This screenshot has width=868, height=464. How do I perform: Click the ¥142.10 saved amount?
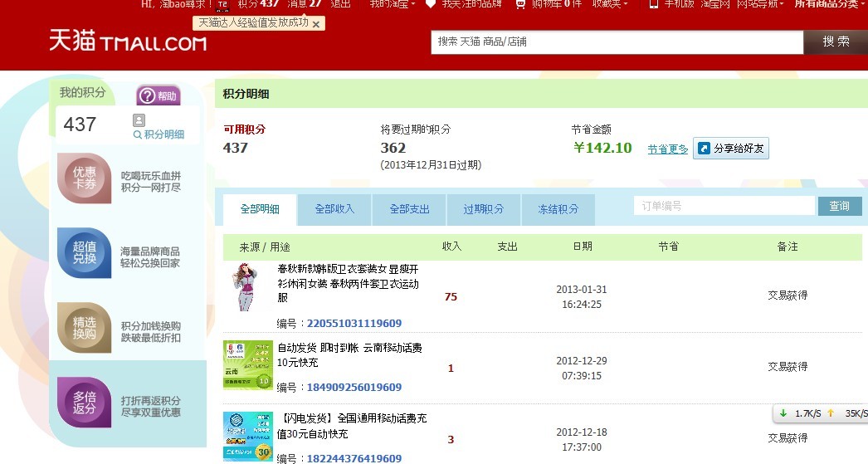(602, 148)
